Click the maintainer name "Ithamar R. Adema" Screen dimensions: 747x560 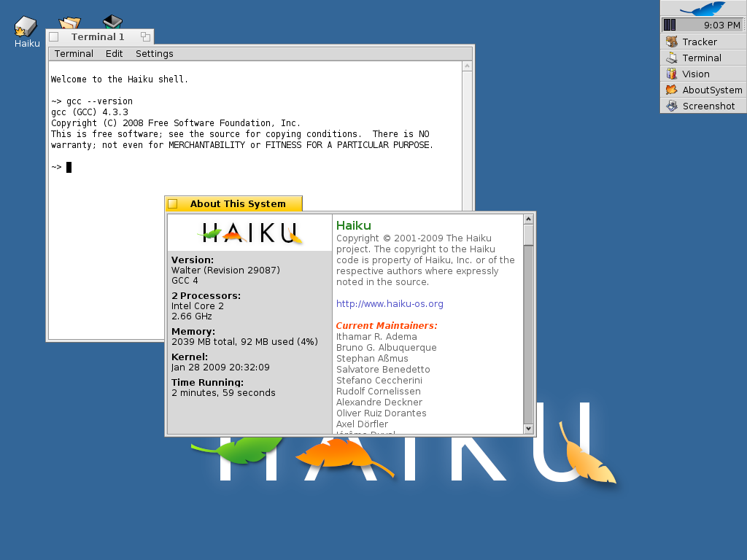tap(377, 337)
